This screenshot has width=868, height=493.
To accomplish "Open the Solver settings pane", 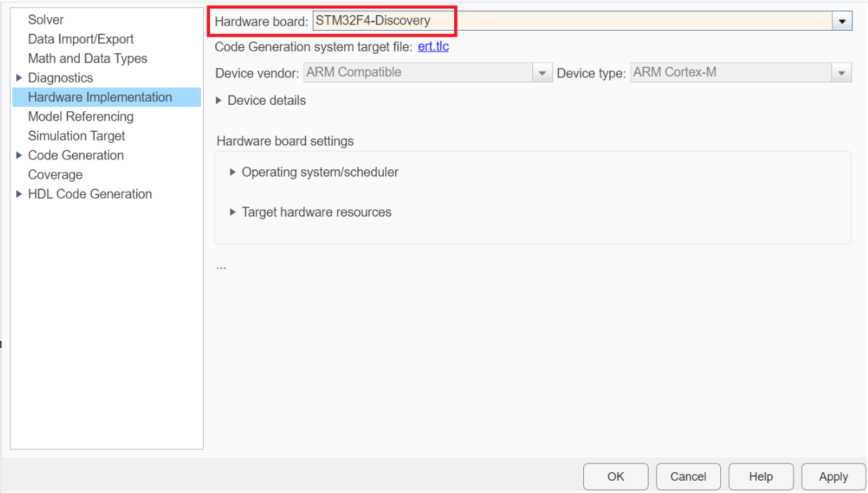I will (46, 19).
